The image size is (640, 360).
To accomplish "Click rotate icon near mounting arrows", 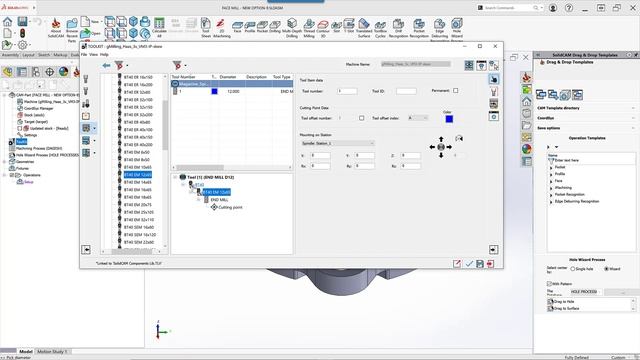I will click(x=459, y=139).
